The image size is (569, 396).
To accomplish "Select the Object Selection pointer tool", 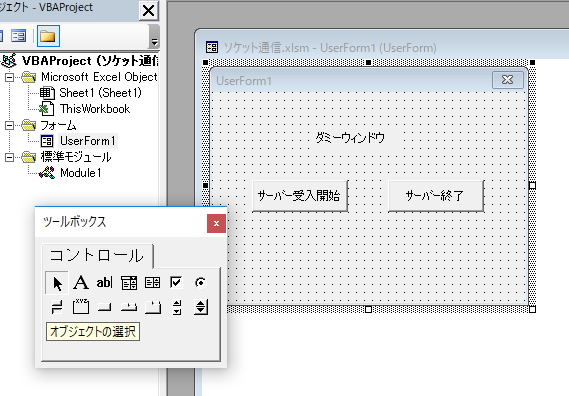I will coord(57,283).
